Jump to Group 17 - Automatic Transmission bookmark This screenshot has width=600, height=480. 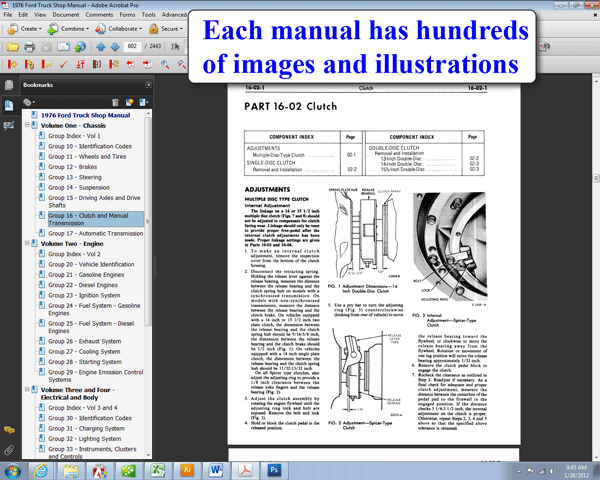click(96, 233)
